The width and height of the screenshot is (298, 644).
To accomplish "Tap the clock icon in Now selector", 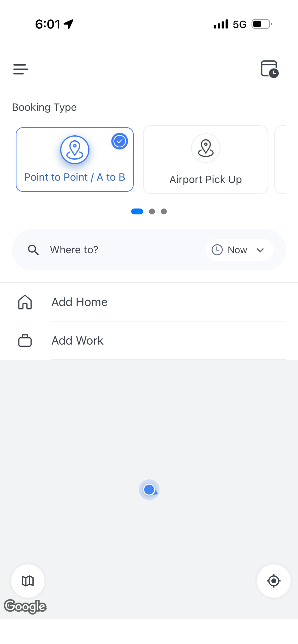I will 217,250.
